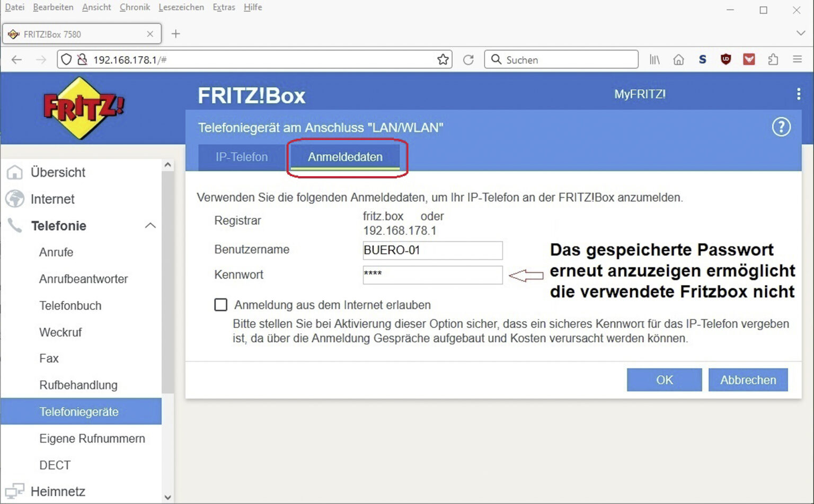The width and height of the screenshot is (814, 504).
Task: Enable Anmeldung aus dem Internet erlauben
Action: tap(221, 304)
